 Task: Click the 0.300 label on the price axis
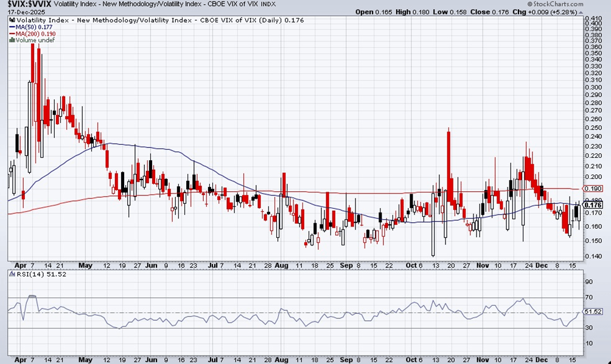coord(594,87)
